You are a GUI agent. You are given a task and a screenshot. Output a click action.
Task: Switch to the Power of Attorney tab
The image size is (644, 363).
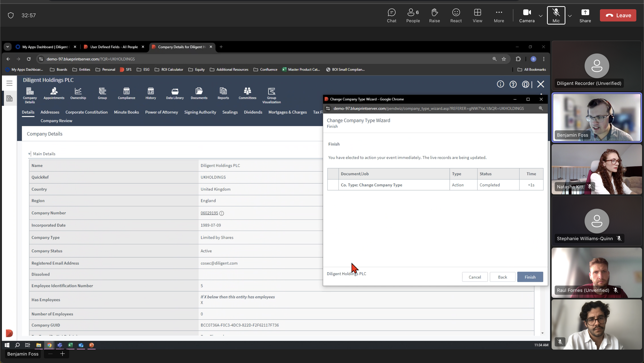(x=162, y=112)
